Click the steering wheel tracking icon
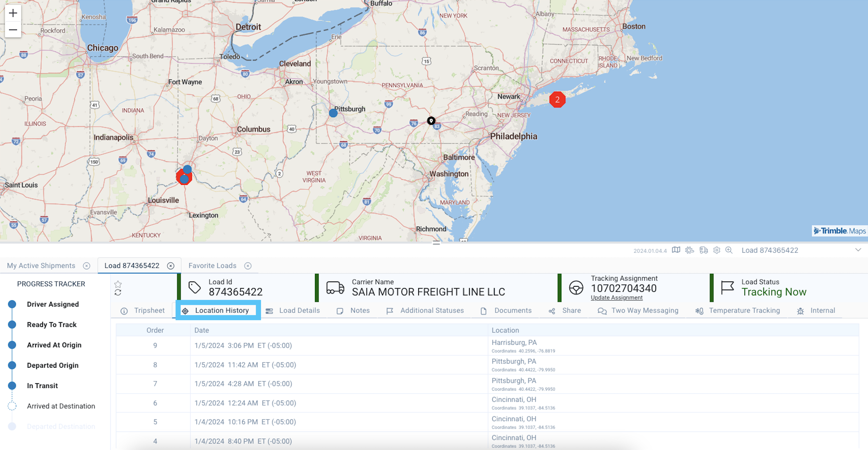This screenshot has width=868, height=450. (x=576, y=288)
